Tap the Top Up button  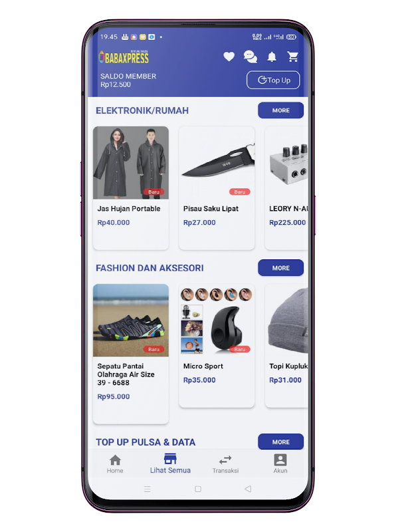pos(273,80)
